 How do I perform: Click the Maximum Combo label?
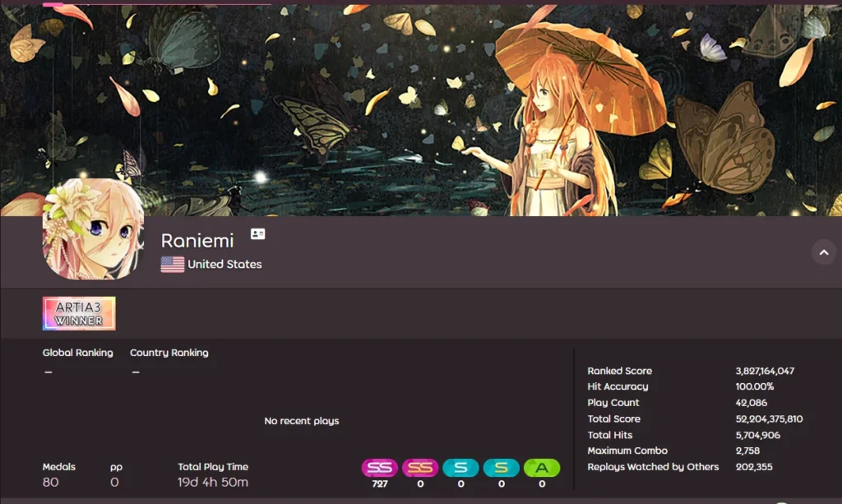pos(627,451)
